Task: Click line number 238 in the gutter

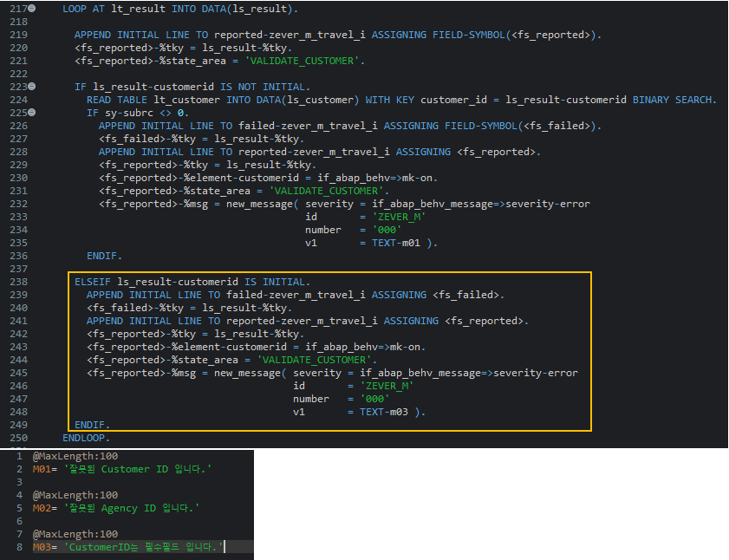Action: [x=18, y=282]
